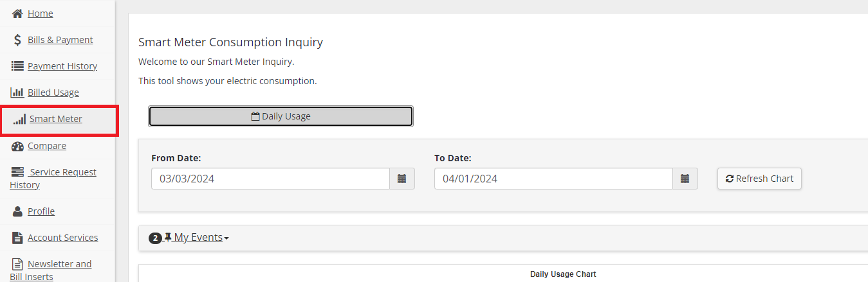Open the Newsletter and Bill Inserts link
This screenshot has width=868, height=282.
point(59,264)
